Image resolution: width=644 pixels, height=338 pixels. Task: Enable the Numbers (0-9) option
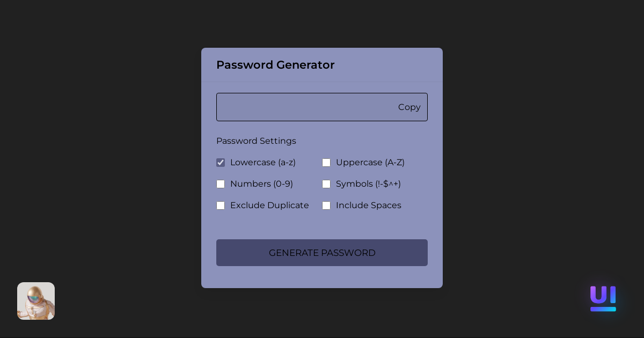[221, 184]
